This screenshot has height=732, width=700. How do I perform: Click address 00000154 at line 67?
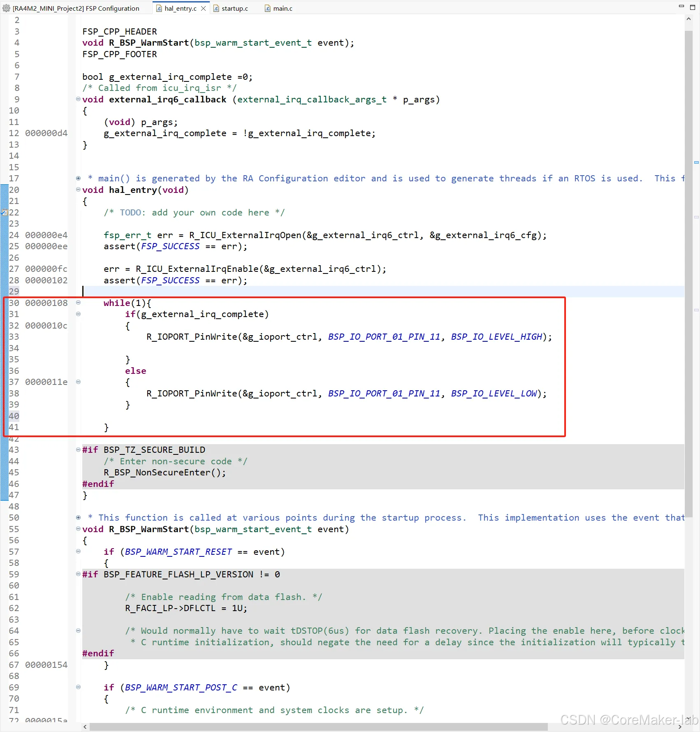(x=46, y=665)
